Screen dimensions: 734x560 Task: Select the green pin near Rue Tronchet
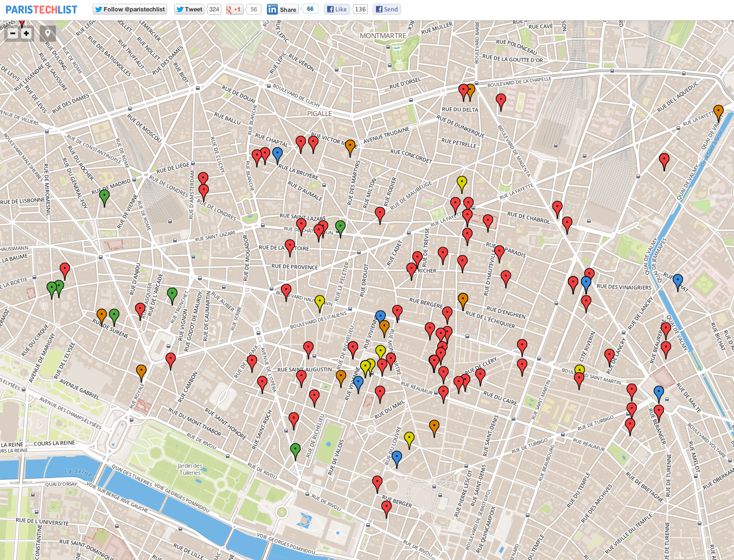172,296
